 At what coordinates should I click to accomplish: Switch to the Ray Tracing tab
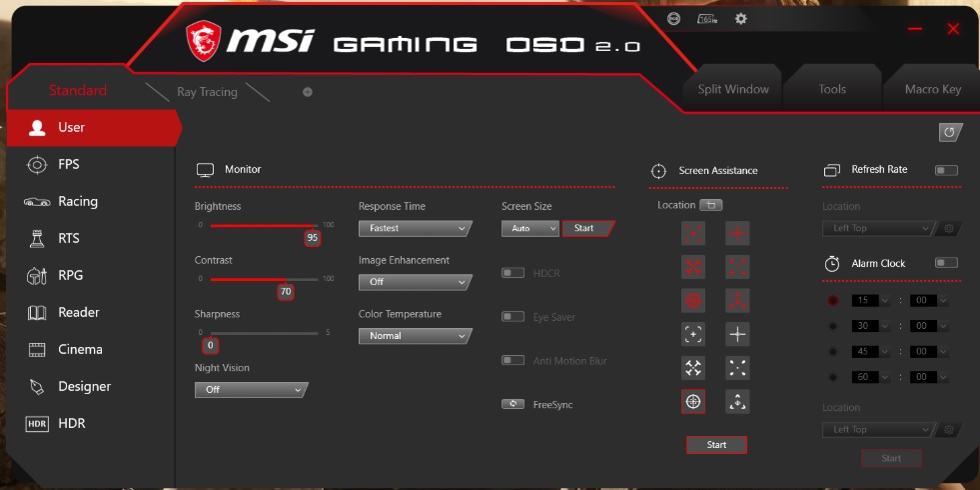click(x=207, y=92)
